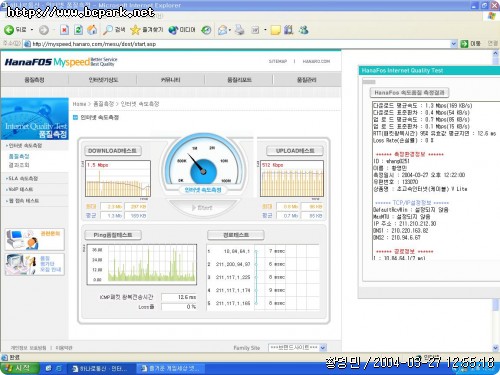Select the 커뮤니티 navigation tab

coord(171,80)
